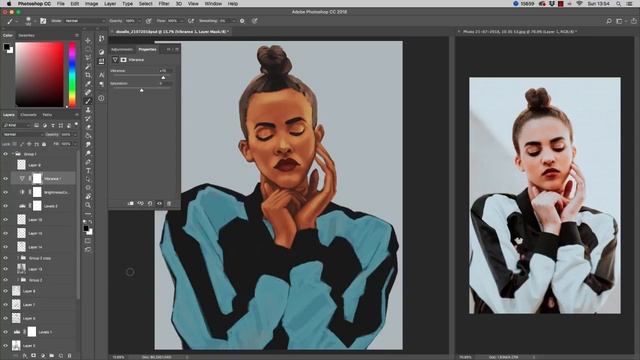Toggle adjustment visibility eye in Properties panel
This screenshot has height=360, width=640.
click(x=160, y=203)
